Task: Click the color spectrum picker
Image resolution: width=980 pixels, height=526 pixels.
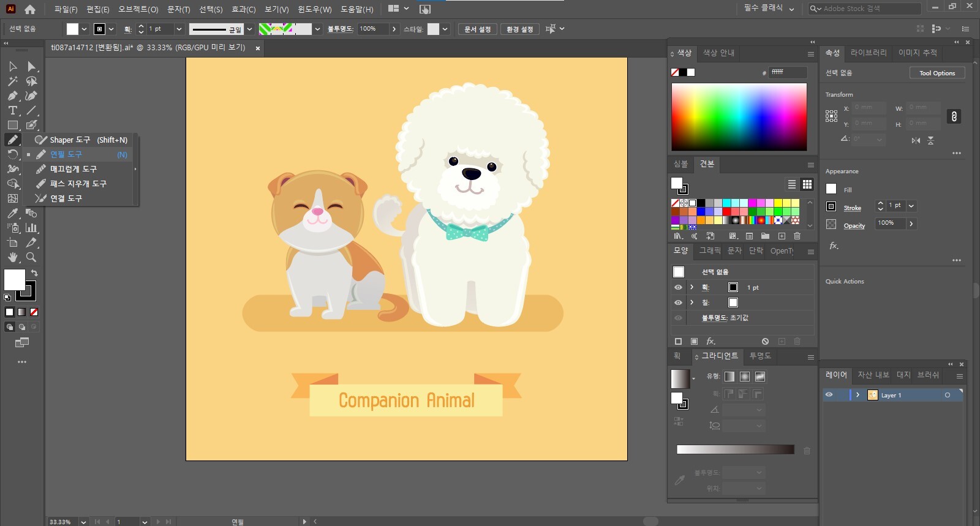Action: click(739, 117)
